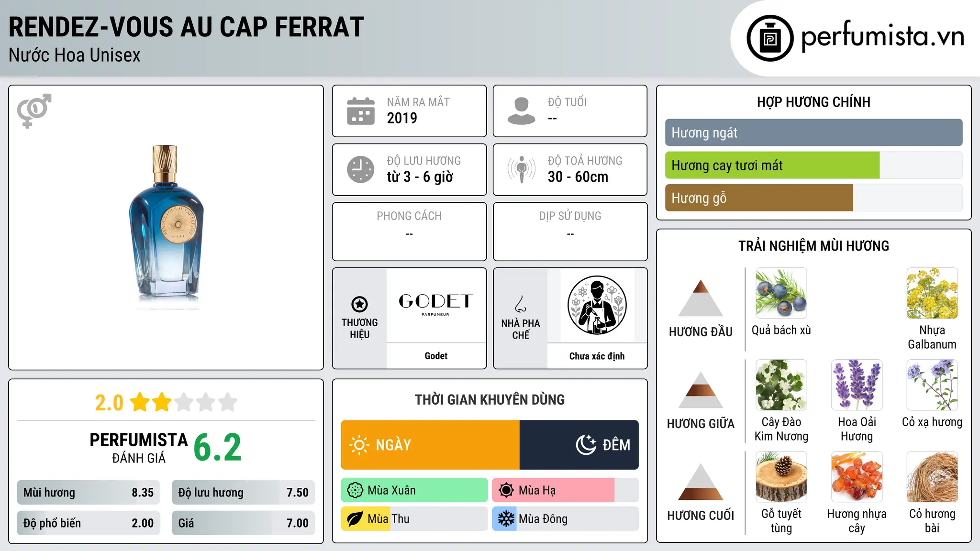Click the unisex gender symbol icon
The height and width of the screenshot is (551, 980).
coord(34,110)
